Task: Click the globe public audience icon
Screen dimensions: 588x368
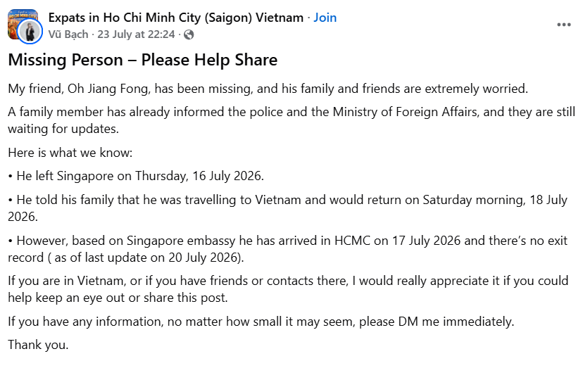Action: point(189,34)
